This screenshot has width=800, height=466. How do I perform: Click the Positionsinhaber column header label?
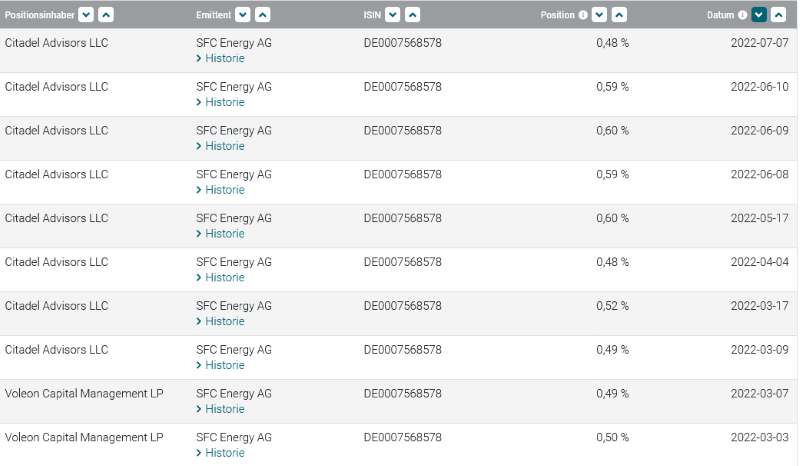pos(40,15)
